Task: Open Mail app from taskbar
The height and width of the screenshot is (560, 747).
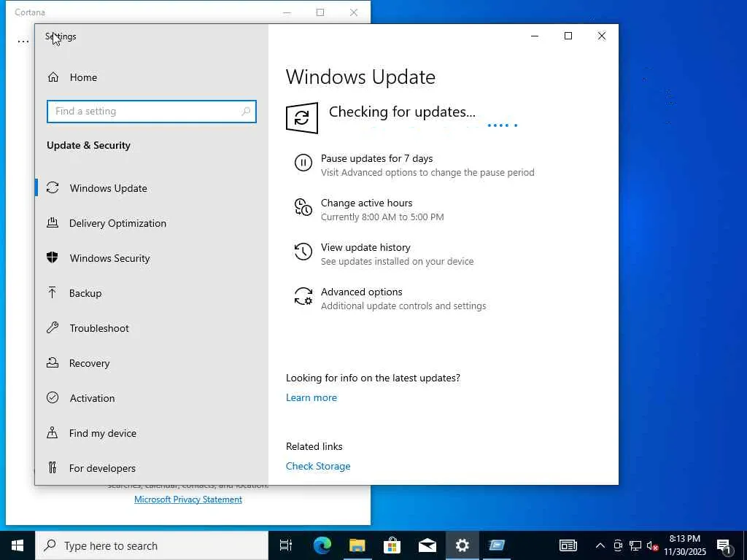Action: coord(427,545)
